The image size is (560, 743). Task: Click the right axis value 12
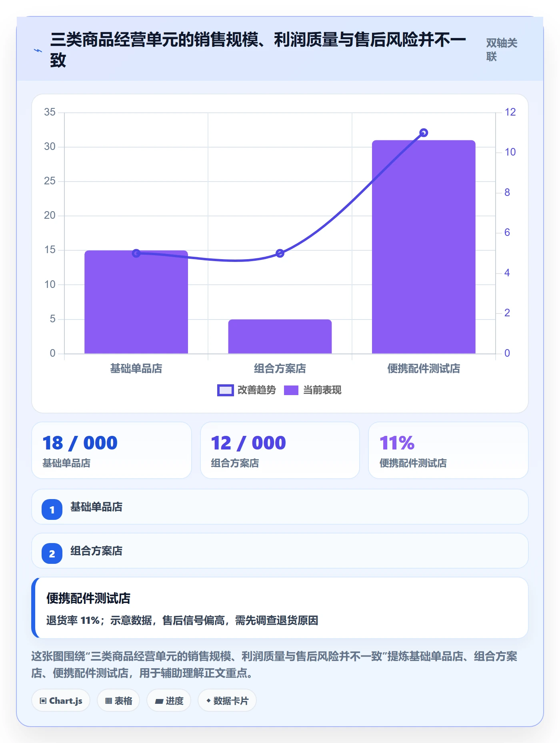tap(510, 112)
